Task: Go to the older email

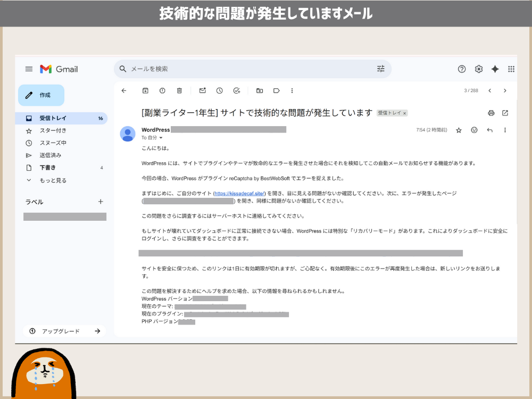Action: (505, 90)
